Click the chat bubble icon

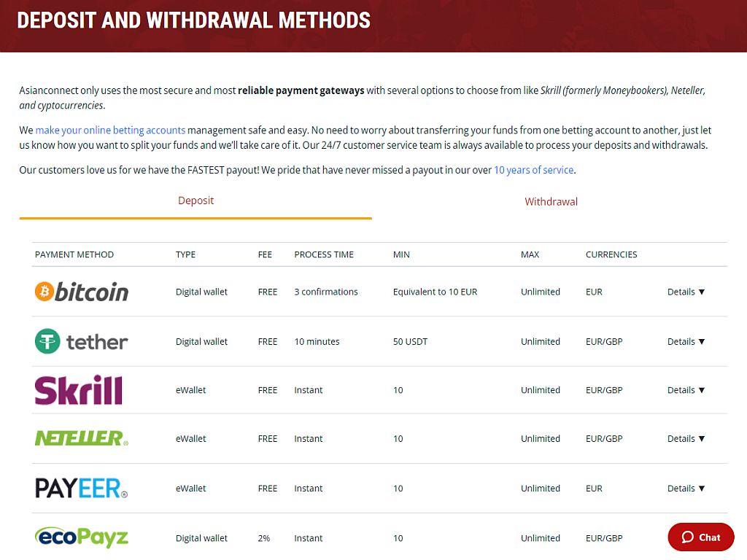tap(687, 537)
